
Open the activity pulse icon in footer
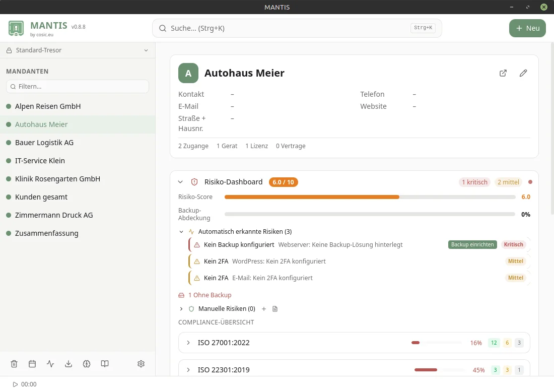click(50, 364)
